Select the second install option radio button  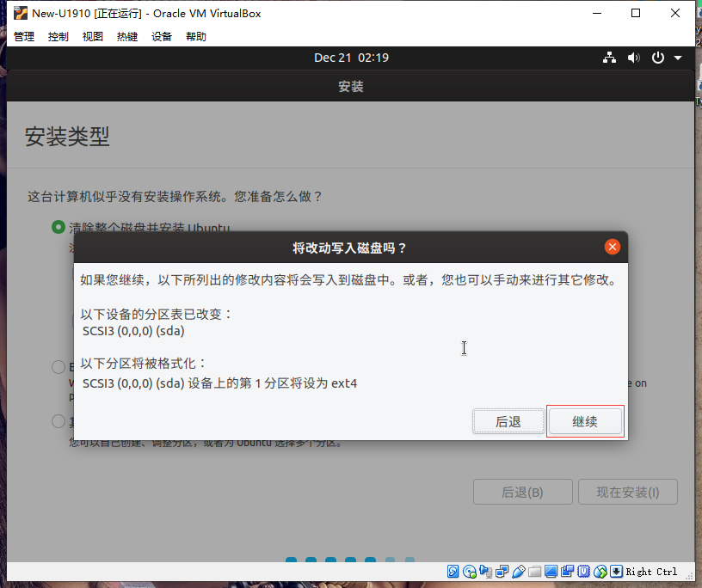pos(58,367)
